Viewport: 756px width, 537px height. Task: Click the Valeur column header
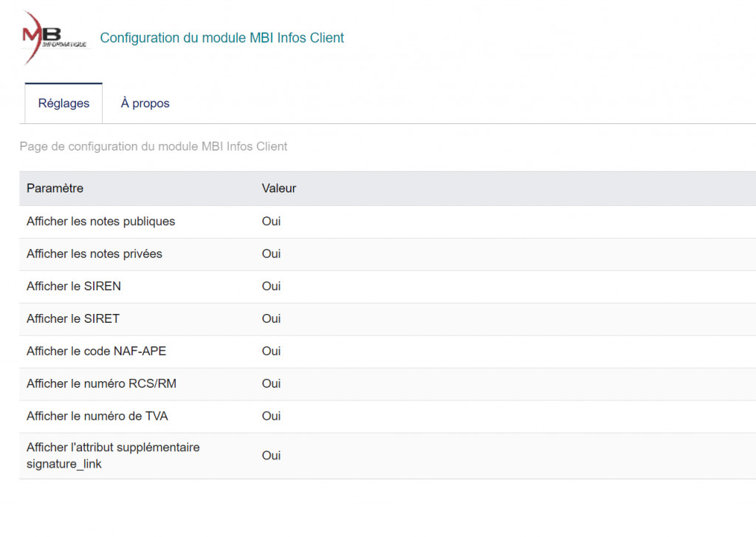(x=279, y=188)
